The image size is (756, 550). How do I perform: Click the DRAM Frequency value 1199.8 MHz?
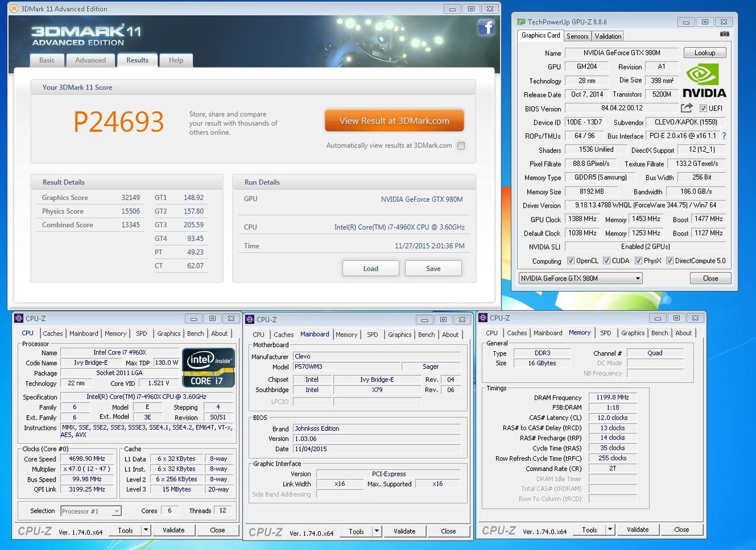coord(613,398)
